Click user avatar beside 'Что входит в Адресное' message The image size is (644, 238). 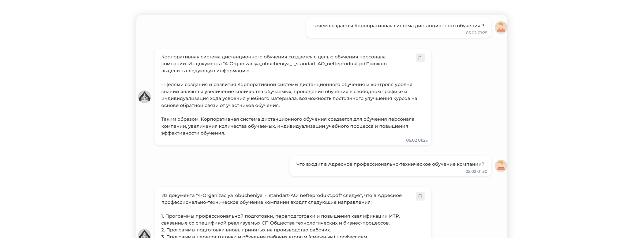click(501, 166)
